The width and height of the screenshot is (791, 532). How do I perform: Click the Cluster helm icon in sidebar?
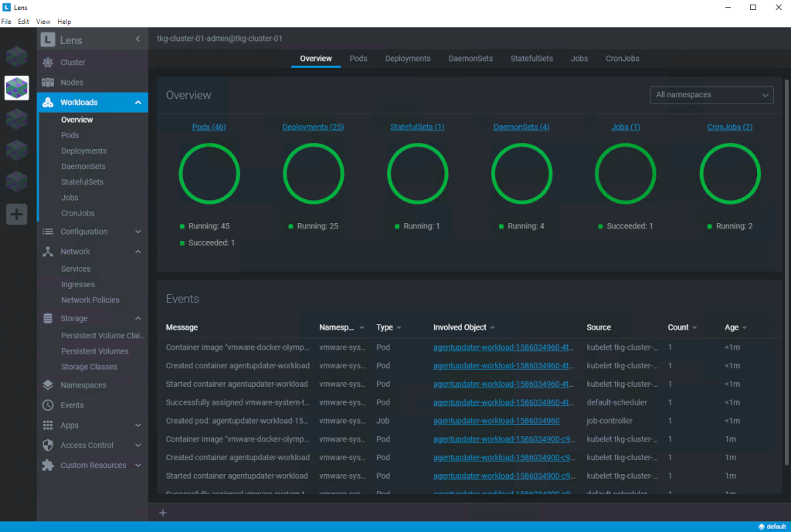click(48, 63)
